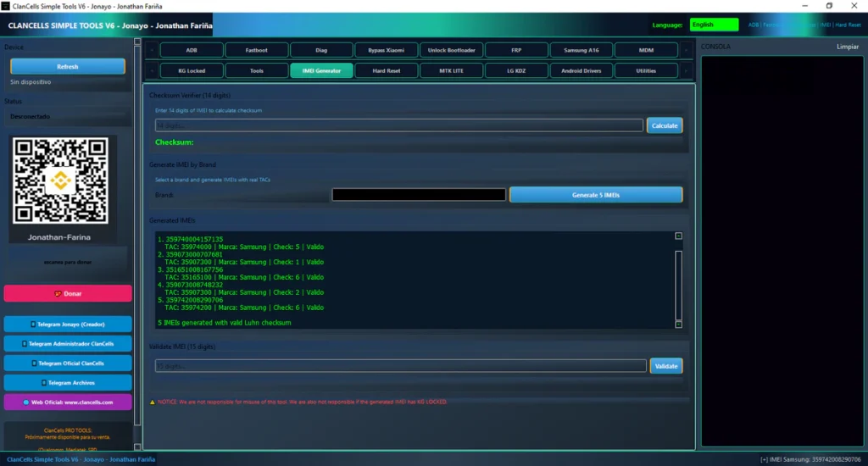The height and width of the screenshot is (466, 868).
Task: Click left arrow of bottom tab row
Action: point(152,71)
